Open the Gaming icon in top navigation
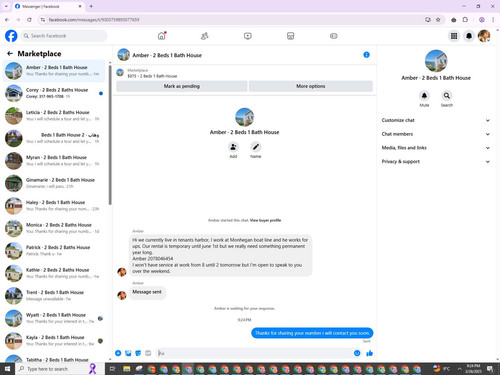This screenshot has height=375, width=500. pyautogui.click(x=334, y=36)
